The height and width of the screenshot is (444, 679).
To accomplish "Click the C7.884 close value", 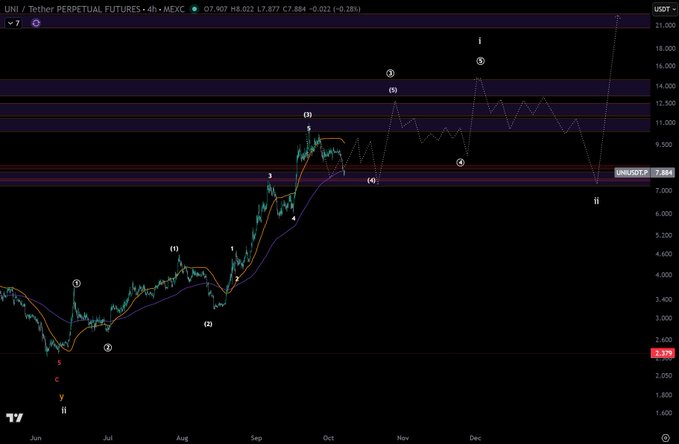I will pos(294,9).
